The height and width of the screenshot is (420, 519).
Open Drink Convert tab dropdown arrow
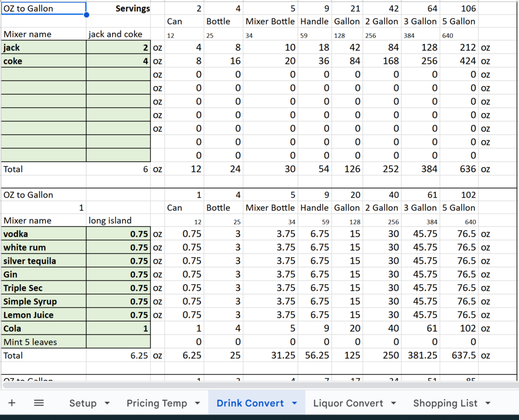point(294,403)
